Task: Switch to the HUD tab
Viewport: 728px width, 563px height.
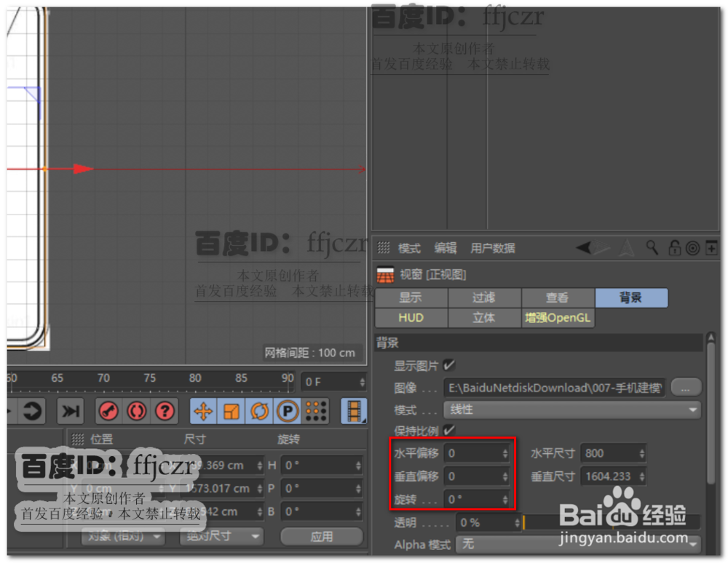Action: tap(411, 318)
